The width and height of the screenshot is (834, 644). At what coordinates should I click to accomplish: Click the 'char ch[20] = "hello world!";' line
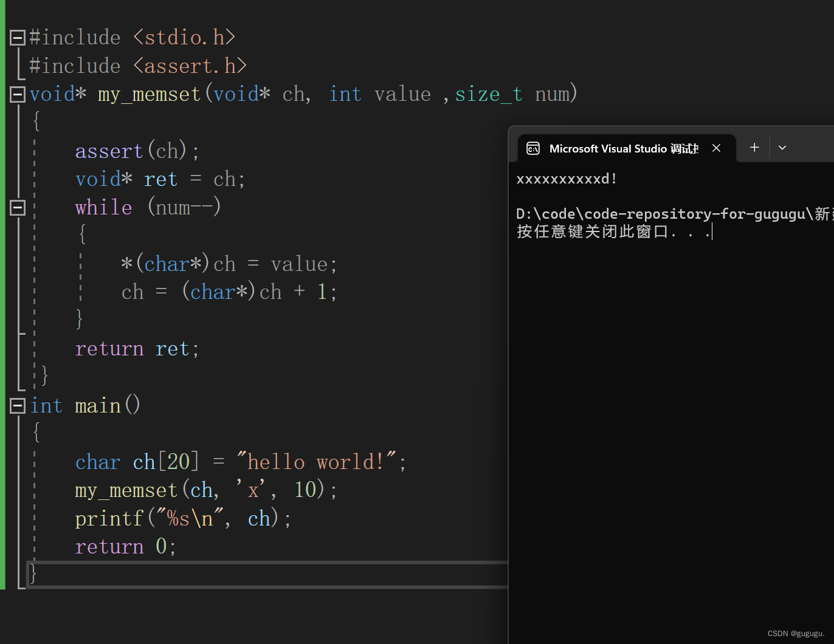pos(241,462)
